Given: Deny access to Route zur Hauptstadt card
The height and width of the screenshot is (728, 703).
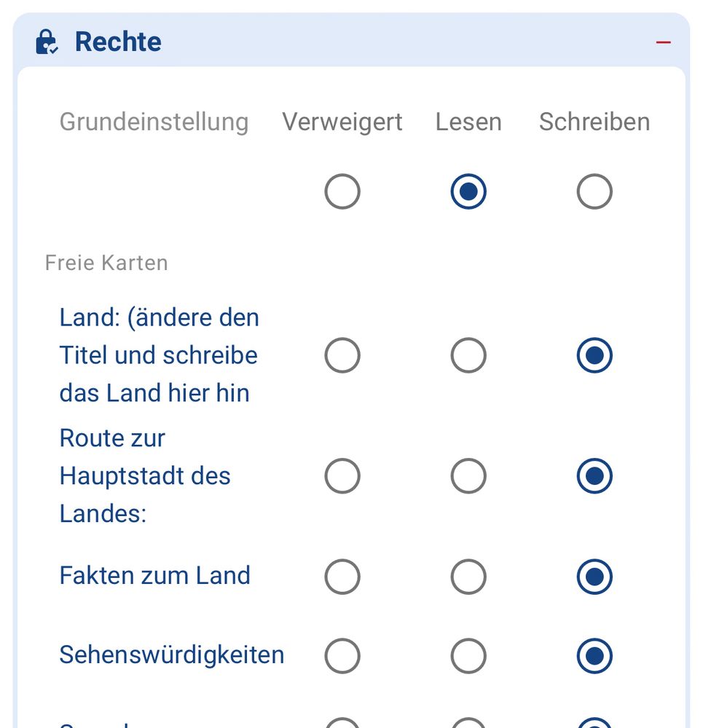Looking at the screenshot, I should (x=342, y=476).
